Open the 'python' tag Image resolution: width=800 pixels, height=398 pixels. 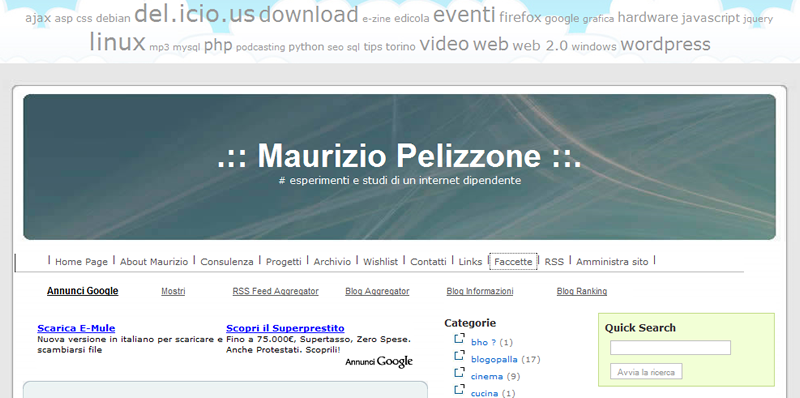[x=306, y=47]
